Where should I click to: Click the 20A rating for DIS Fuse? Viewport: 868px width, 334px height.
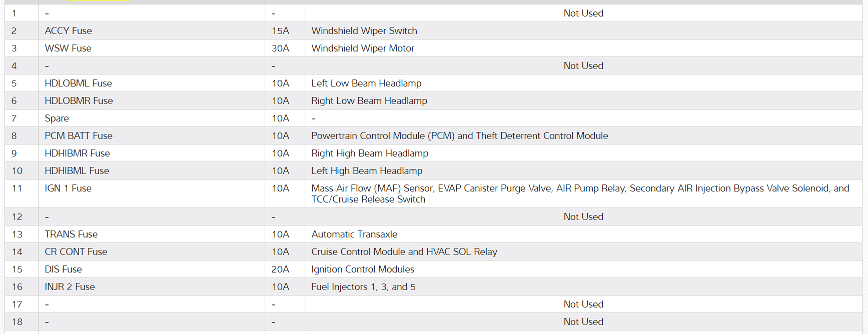click(280, 269)
